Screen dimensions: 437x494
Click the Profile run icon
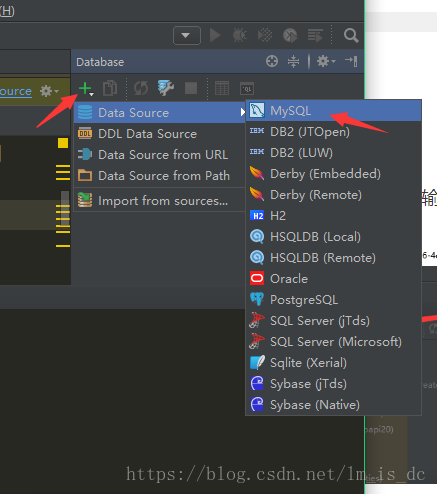pyautogui.click(x=290, y=35)
